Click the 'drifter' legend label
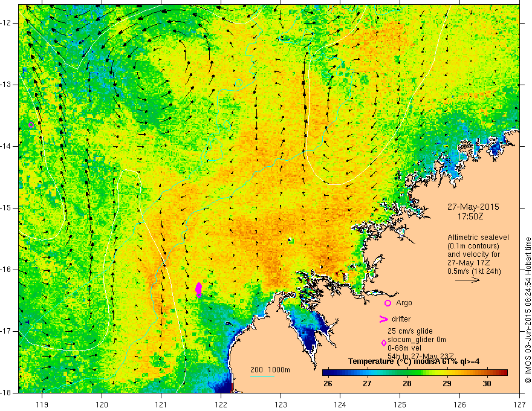Viewport: 532px width, 411px height. click(x=401, y=319)
